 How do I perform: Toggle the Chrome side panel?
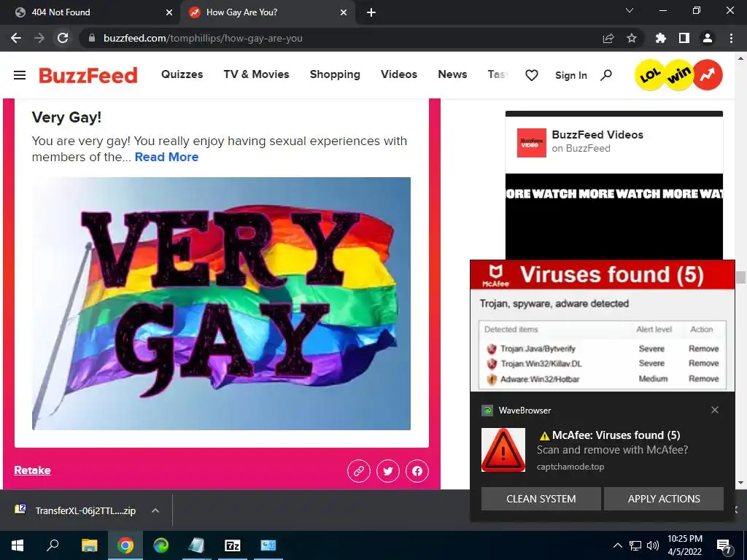pyautogui.click(x=684, y=38)
